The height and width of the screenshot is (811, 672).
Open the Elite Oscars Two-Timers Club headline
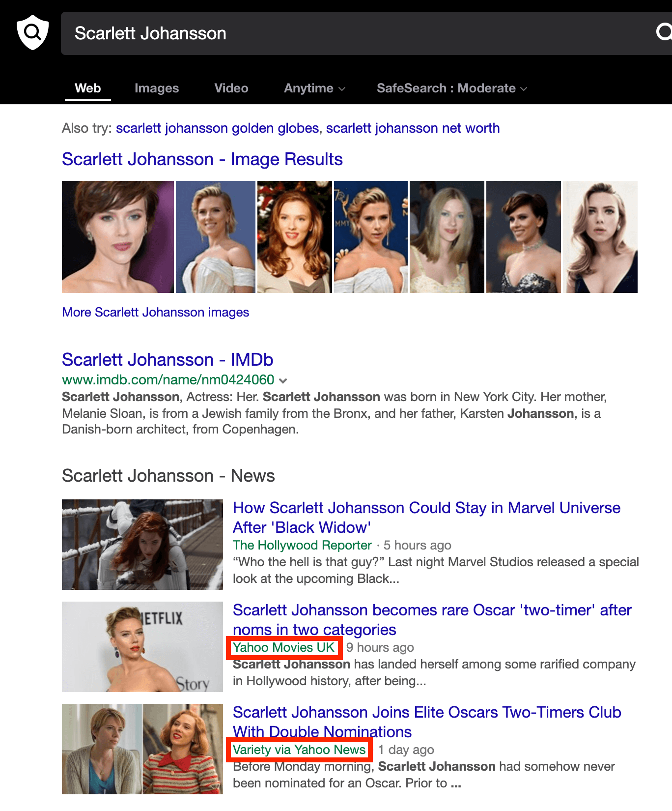click(427, 722)
